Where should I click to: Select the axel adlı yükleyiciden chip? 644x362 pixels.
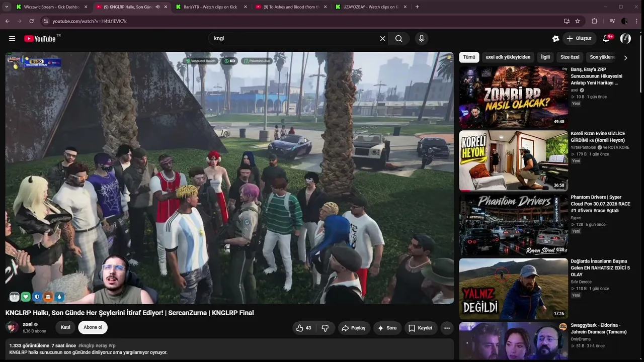[508, 57]
